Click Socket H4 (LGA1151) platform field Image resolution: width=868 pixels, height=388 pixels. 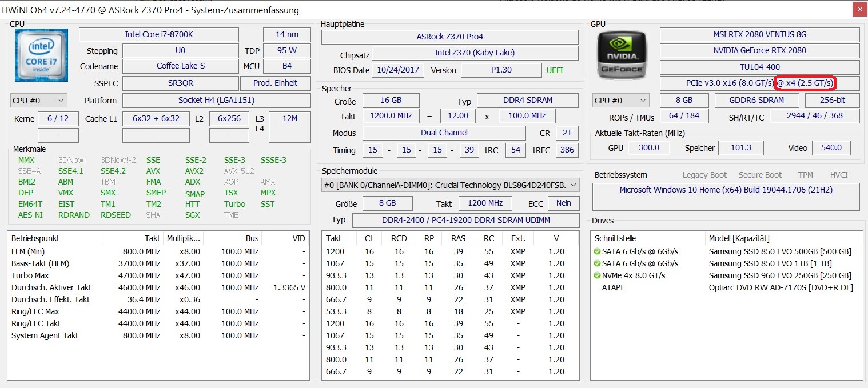click(x=217, y=100)
